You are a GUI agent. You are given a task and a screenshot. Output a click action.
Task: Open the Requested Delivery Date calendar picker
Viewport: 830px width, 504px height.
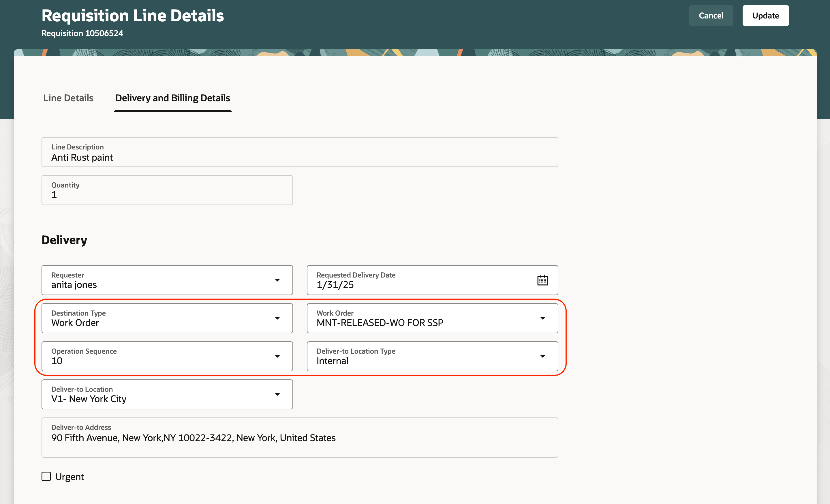(542, 280)
